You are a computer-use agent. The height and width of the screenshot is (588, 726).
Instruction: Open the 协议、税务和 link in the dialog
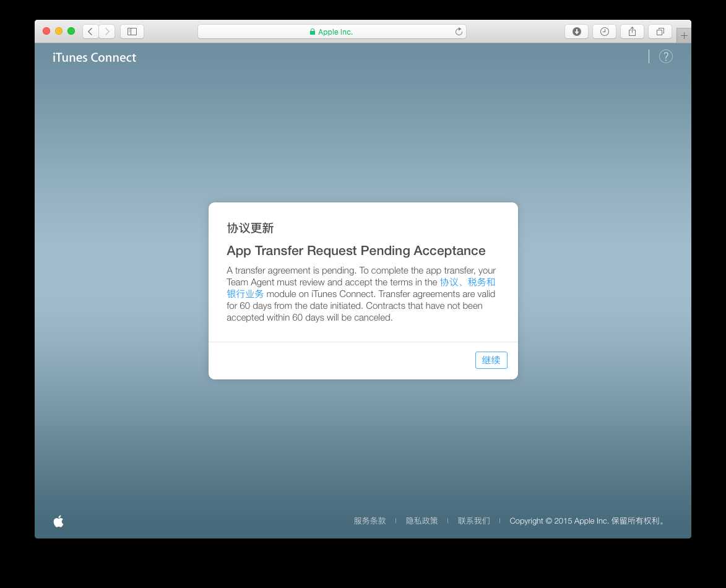coord(467,282)
